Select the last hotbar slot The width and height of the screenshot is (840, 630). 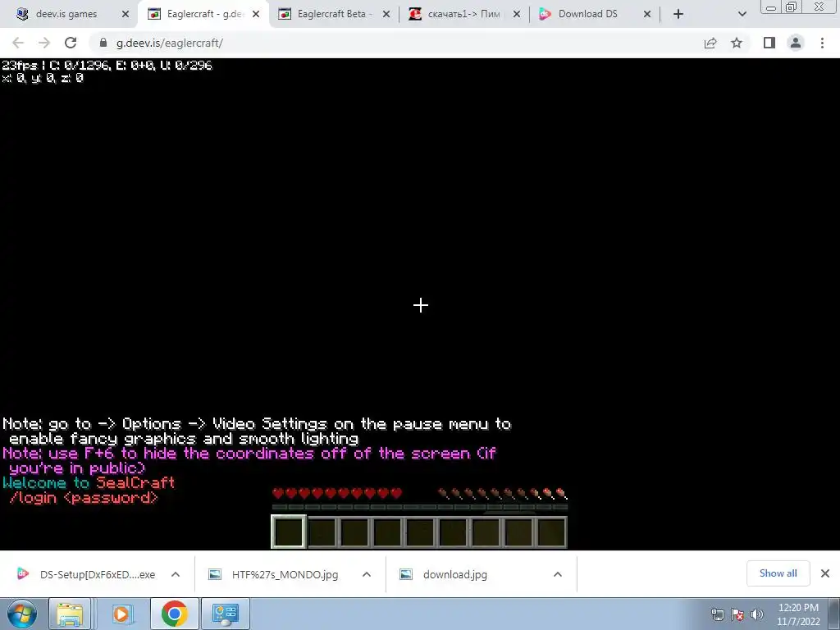click(550, 532)
